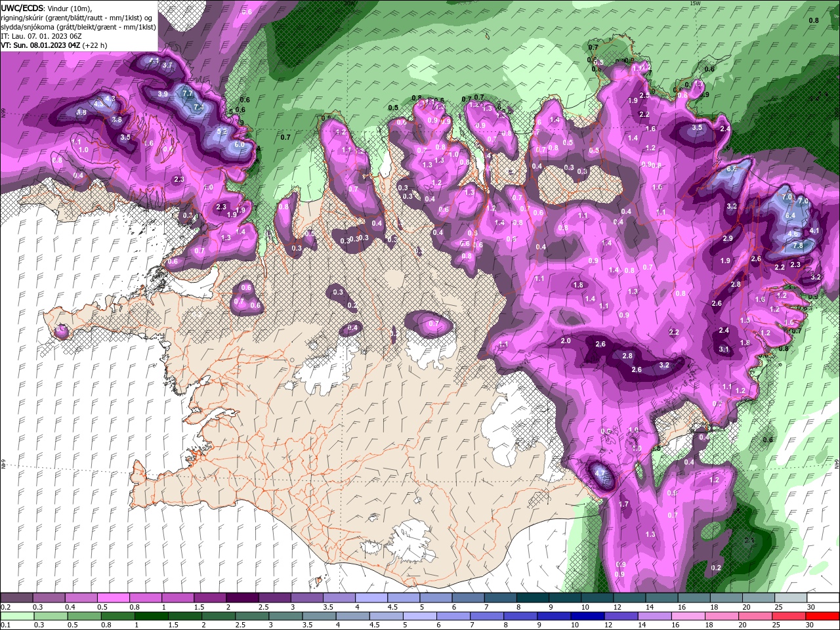Select bottom legend bright red swatch above 30

coord(824,616)
